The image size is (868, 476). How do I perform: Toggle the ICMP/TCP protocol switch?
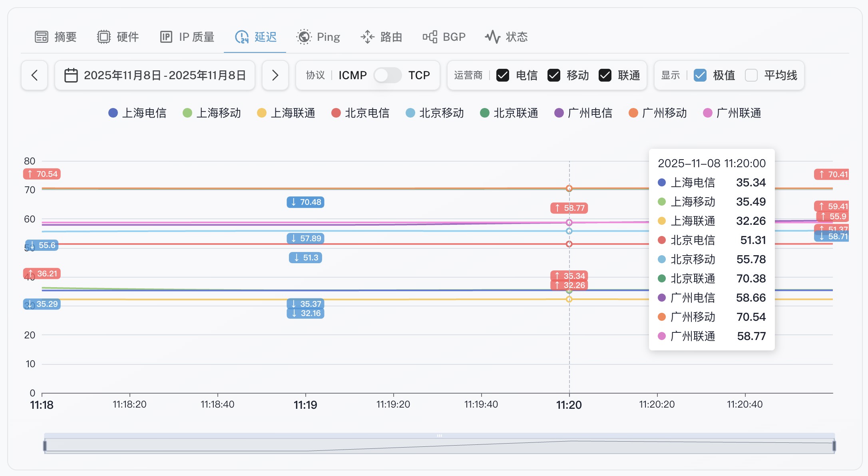387,75
